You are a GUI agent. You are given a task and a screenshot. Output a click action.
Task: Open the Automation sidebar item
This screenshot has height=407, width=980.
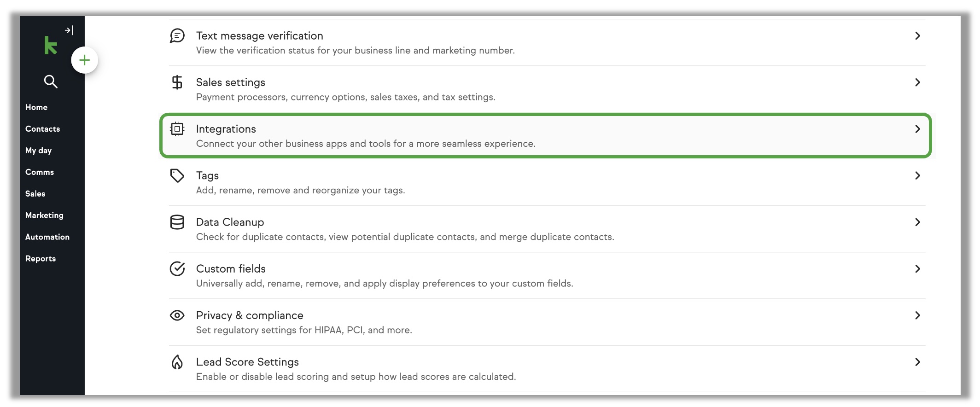pos(47,237)
